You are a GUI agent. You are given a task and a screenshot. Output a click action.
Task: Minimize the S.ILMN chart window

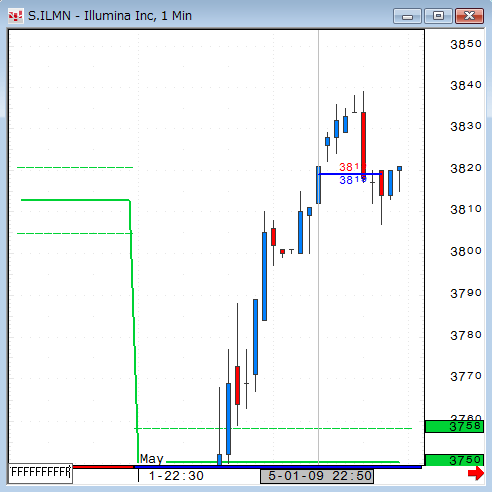coord(407,16)
